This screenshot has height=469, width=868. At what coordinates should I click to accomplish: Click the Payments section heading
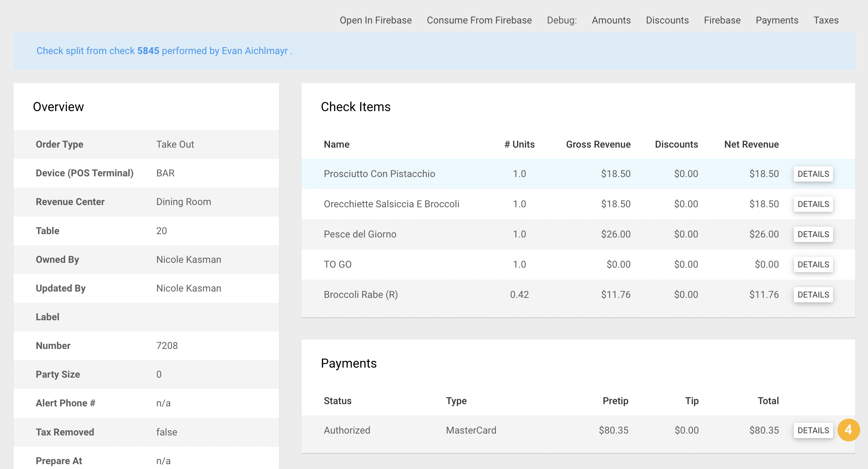click(x=349, y=363)
